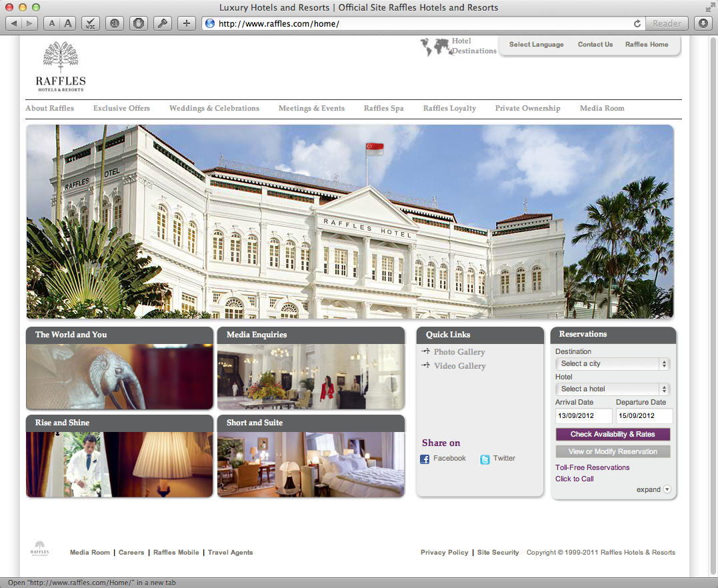The image size is (718, 588).
Task: Open Raffles Spa menu item
Action: (x=384, y=108)
